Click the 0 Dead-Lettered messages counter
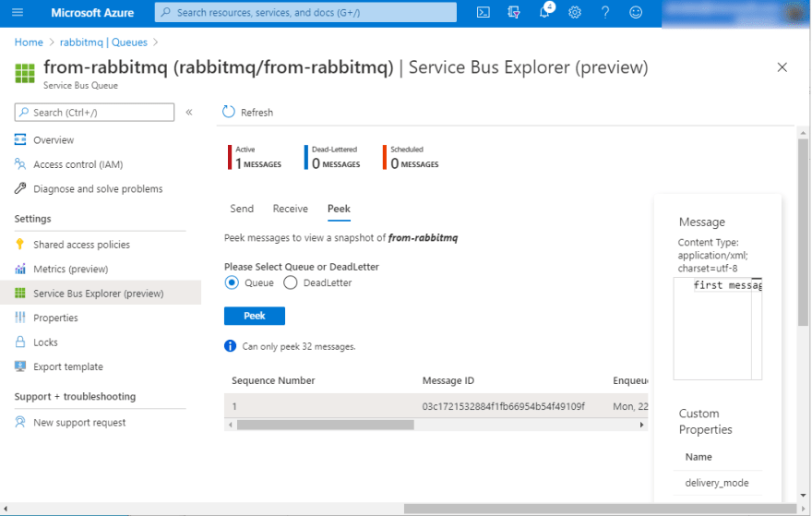 coord(332,158)
